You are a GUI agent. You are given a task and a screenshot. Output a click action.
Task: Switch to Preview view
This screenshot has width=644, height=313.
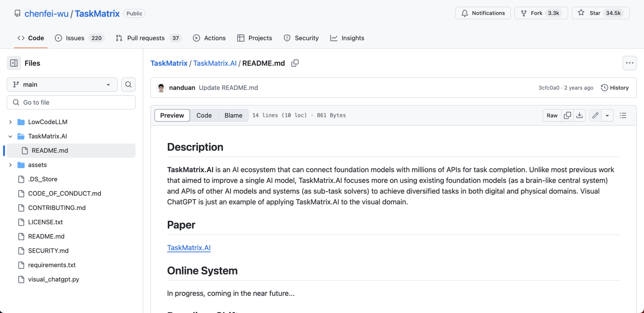point(172,115)
